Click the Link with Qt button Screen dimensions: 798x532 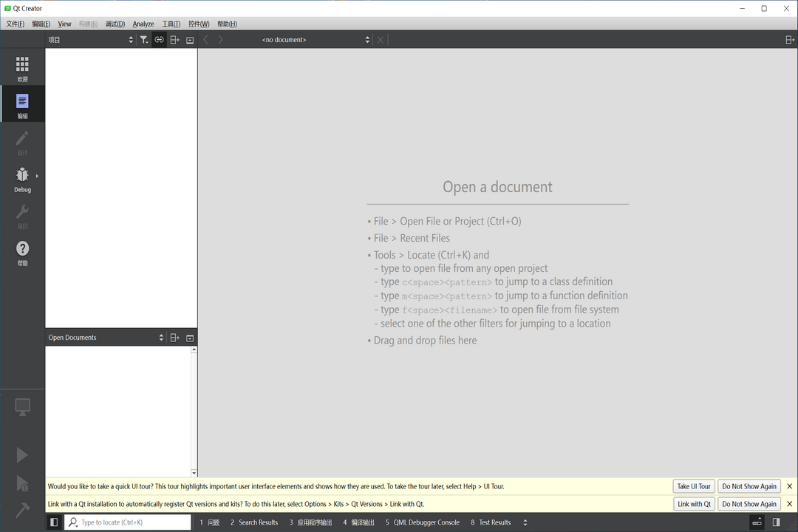point(693,503)
